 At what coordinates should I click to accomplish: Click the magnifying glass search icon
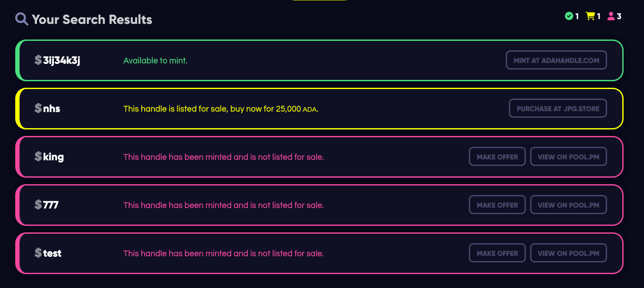(22, 19)
